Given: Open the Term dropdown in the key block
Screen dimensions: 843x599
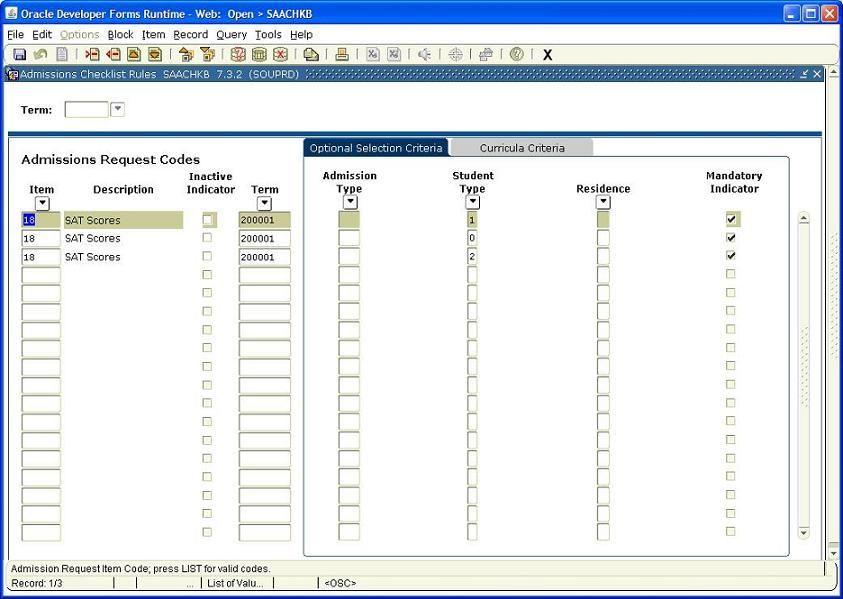Looking at the screenshot, I should 118,109.
